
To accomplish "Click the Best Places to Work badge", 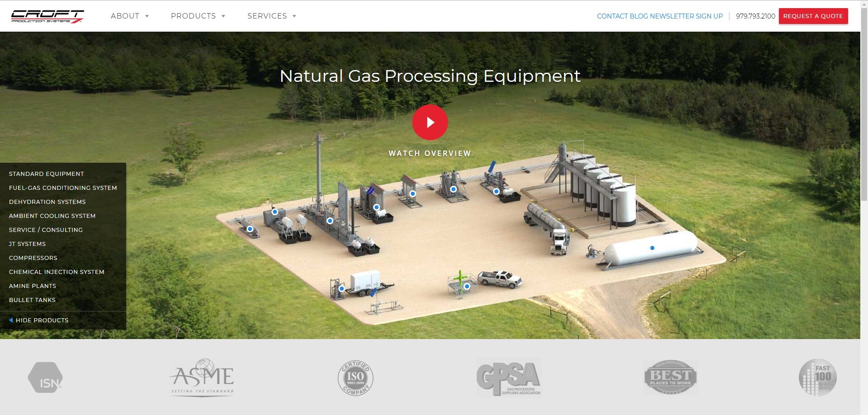I will (670, 377).
